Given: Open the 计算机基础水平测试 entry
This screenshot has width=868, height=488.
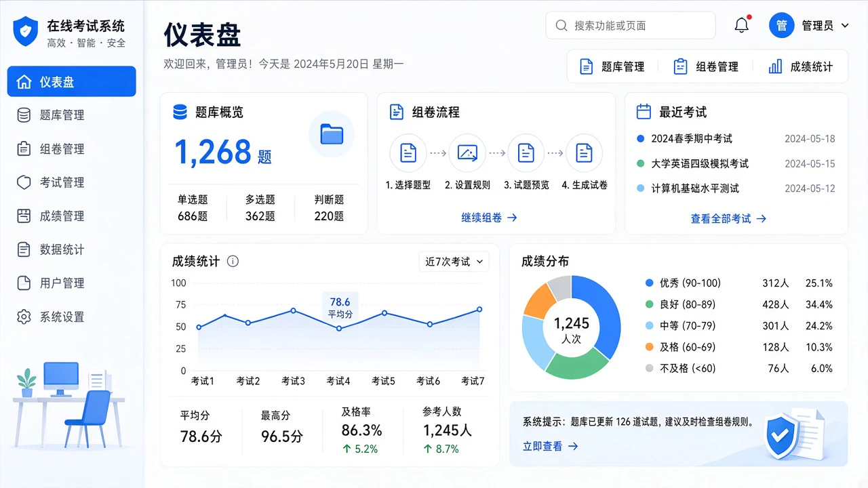Looking at the screenshot, I should 736,188.
